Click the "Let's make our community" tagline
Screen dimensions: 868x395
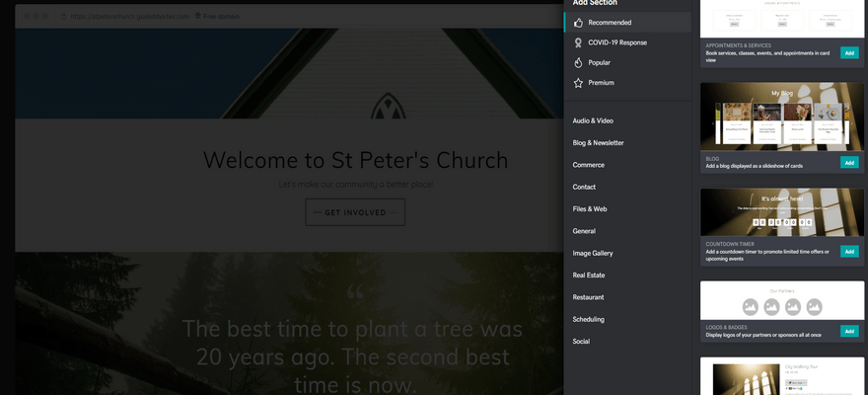coord(355,185)
